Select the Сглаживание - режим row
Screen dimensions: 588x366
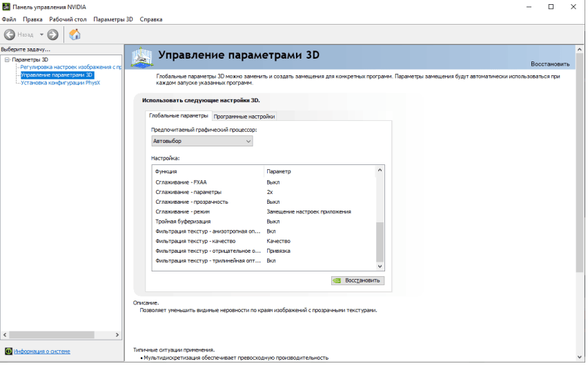(x=265, y=213)
